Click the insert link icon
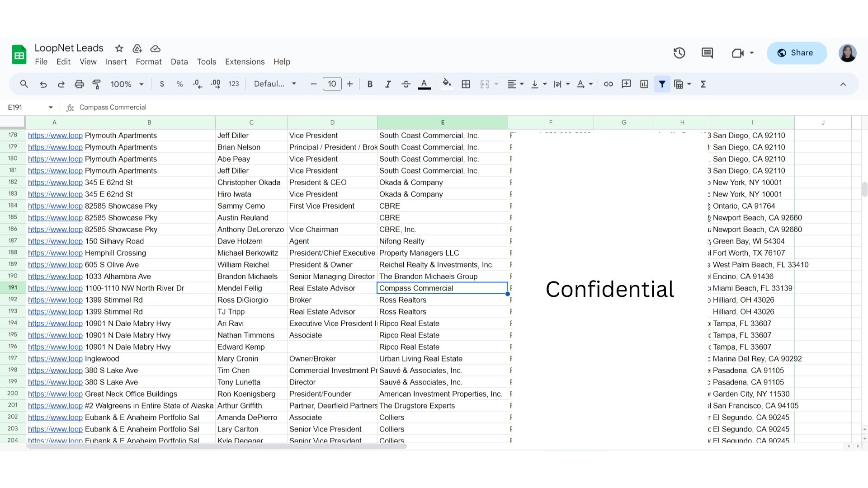Viewport: 868px width, 488px height. tap(609, 84)
